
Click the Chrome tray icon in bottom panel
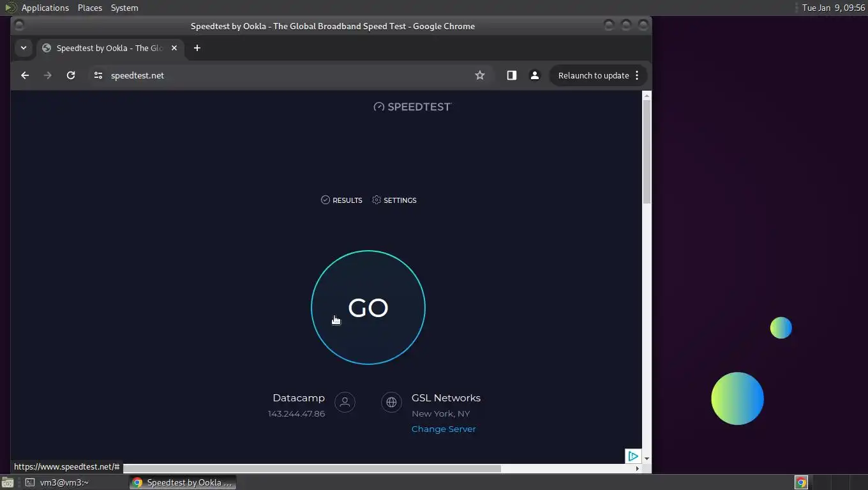pyautogui.click(x=801, y=482)
